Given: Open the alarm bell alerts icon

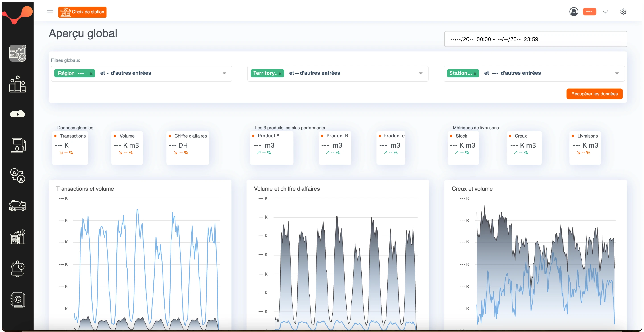Looking at the screenshot, I should click(17, 268).
